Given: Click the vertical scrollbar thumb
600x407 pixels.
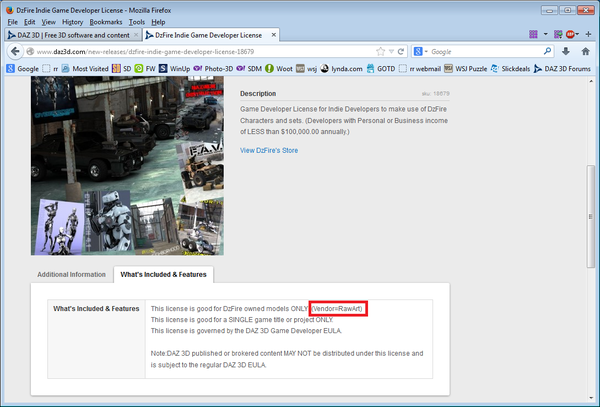Looking at the screenshot, I should click(591, 216).
